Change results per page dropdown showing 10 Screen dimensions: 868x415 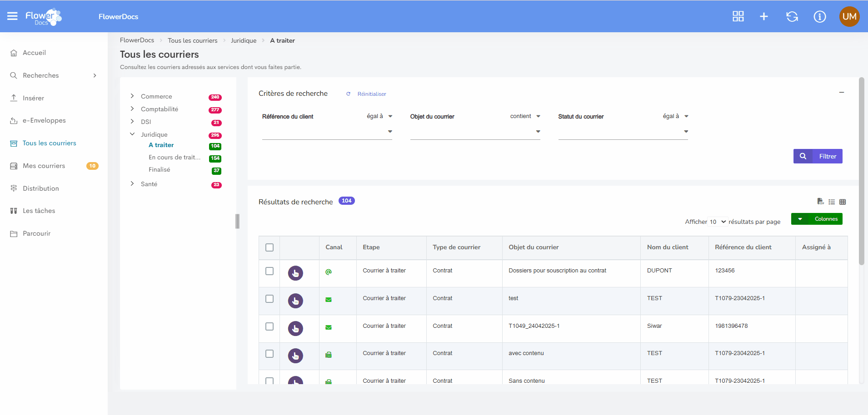pyautogui.click(x=718, y=222)
